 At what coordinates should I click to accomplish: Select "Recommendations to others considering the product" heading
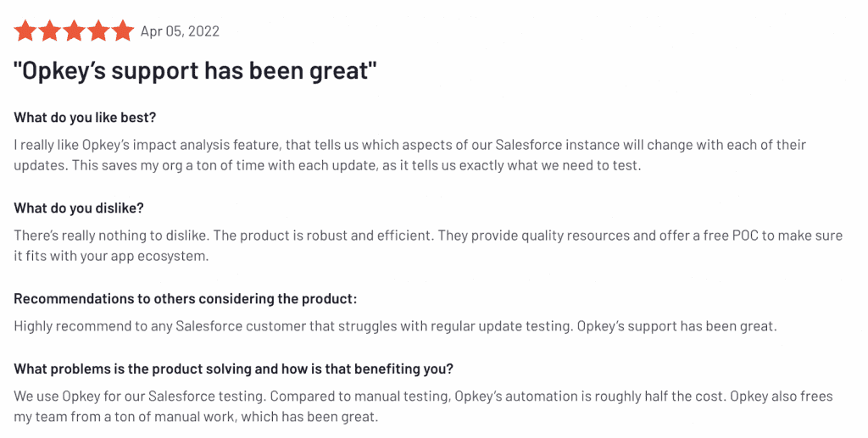click(186, 298)
